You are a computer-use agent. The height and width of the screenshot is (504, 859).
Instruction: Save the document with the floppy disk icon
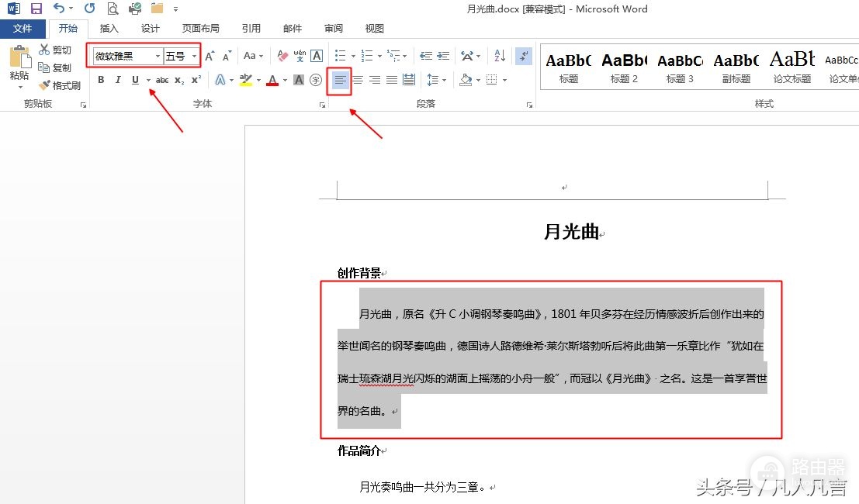tap(36, 9)
